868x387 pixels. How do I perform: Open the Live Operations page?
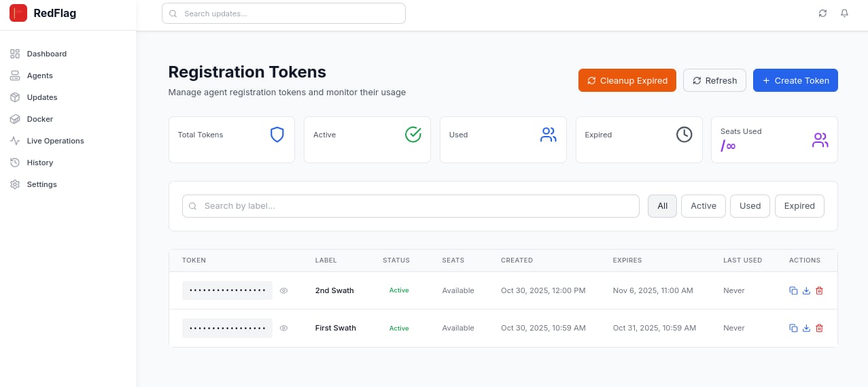point(55,141)
